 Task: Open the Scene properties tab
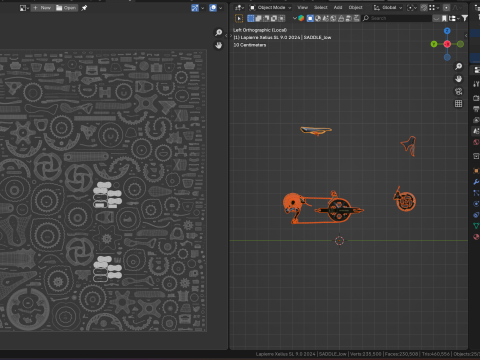click(476, 131)
